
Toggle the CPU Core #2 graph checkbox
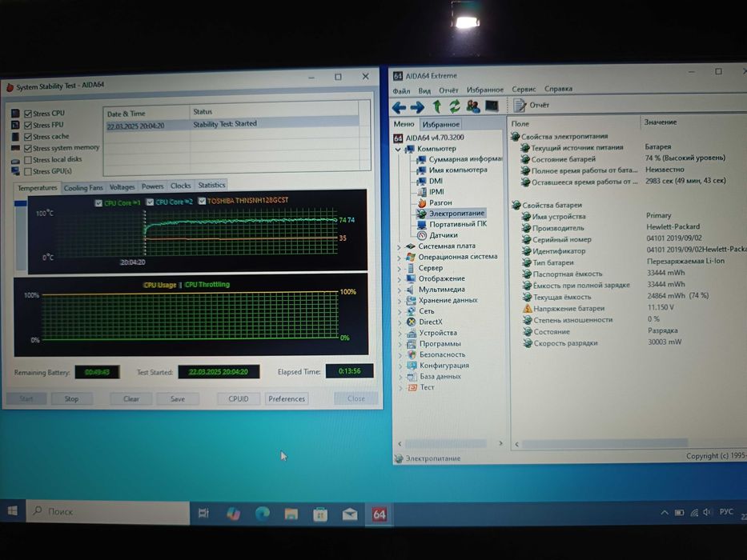tap(150, 202)
